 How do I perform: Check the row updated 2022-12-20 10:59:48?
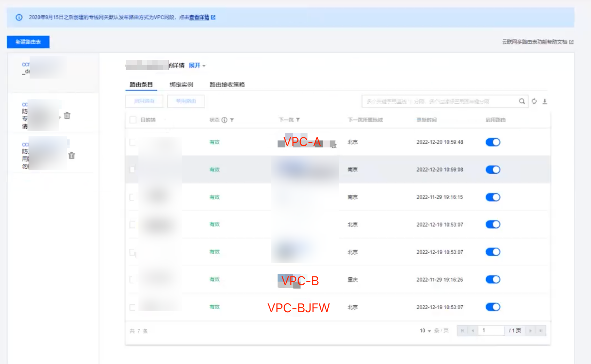click(x=133, y=142)
